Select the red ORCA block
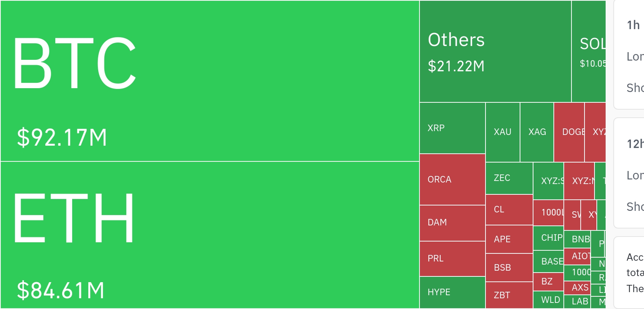644x309 pixels. coord(452,179)
